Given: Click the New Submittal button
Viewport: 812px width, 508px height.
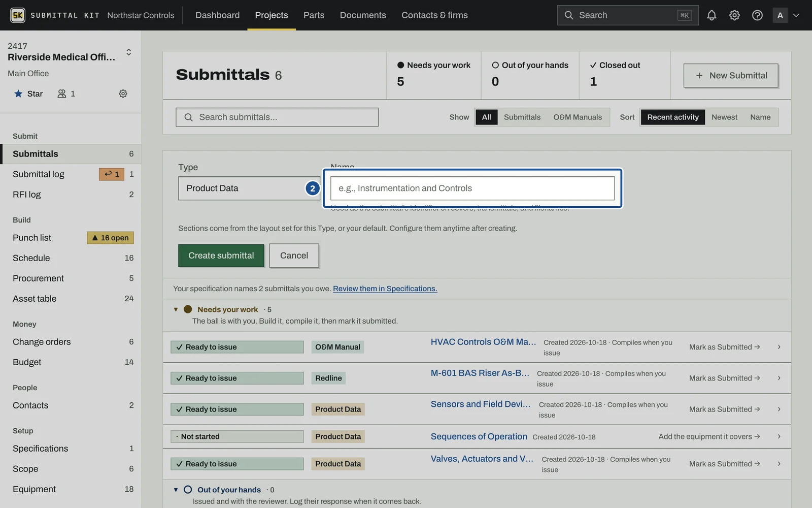Looking at the screenshot, I should (x=731, y=76).
